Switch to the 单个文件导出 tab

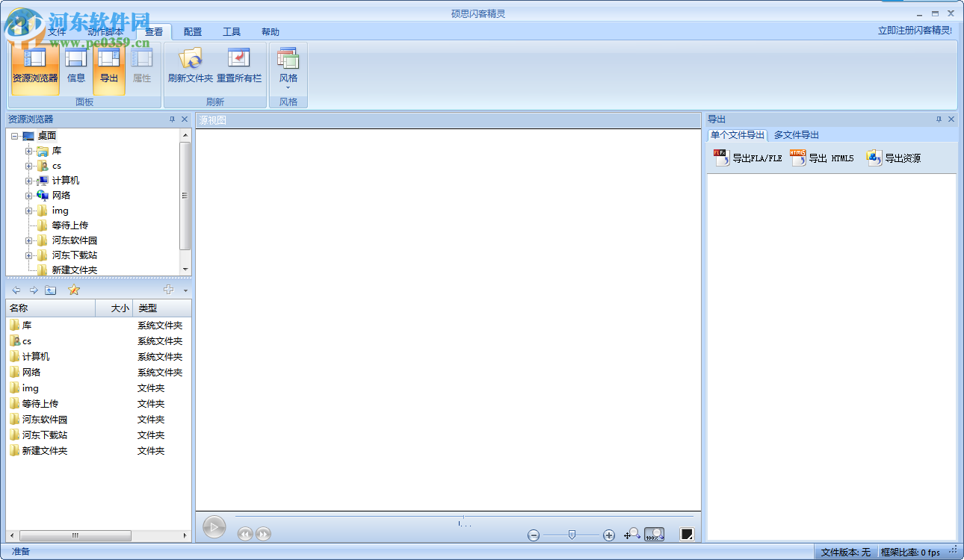(x=738, y=135)
